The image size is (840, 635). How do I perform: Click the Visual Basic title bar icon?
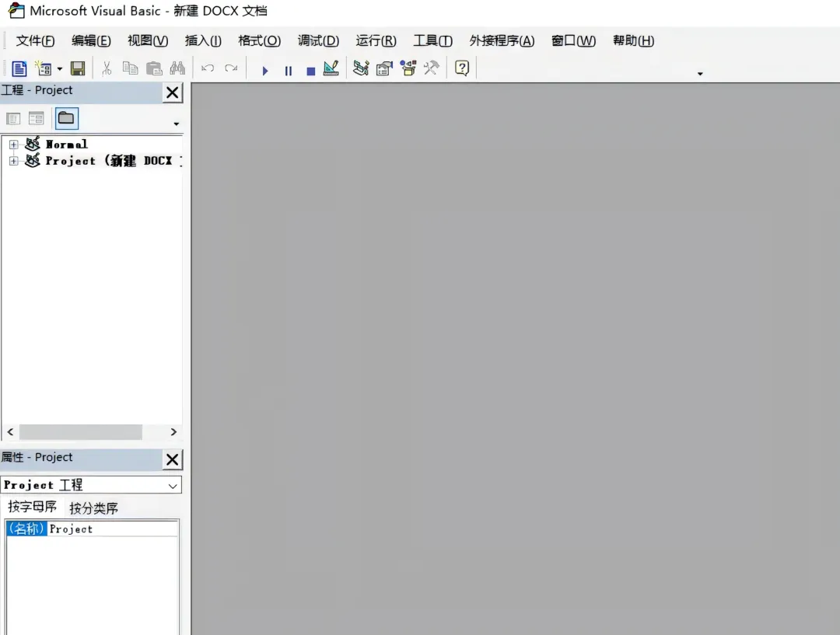[x=16, y=11]
